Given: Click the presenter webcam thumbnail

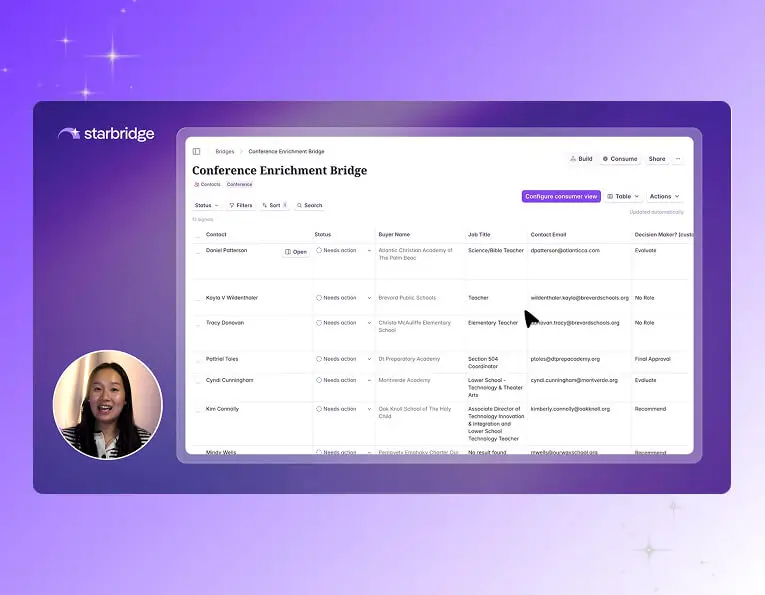Looking at the screenshot, I should coord(108,404).
